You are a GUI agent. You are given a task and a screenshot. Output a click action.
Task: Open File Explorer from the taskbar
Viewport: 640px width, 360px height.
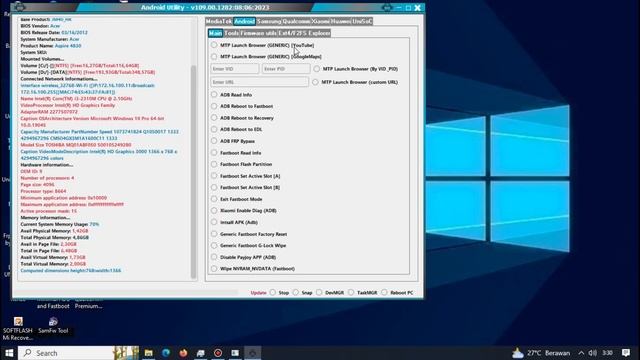pos(149,353)
